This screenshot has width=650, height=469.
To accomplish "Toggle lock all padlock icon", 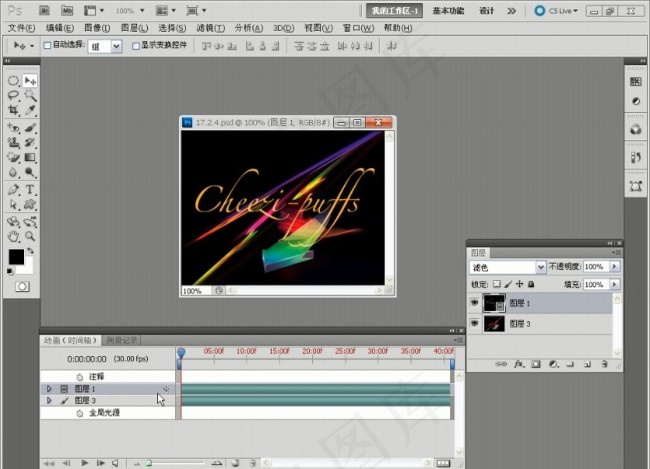I will (531, 284).
